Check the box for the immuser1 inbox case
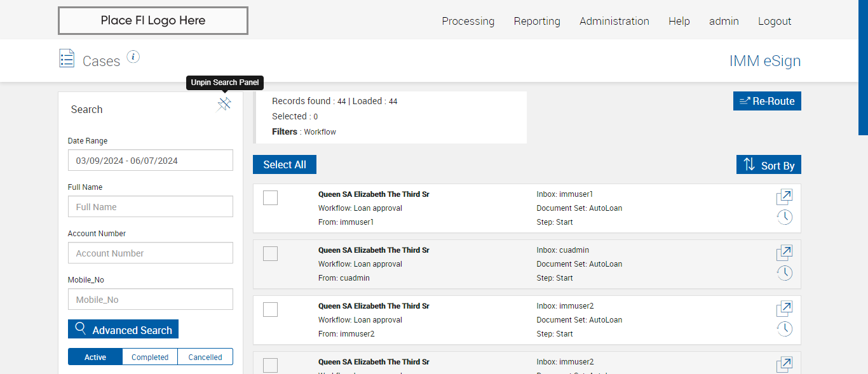 270,198
